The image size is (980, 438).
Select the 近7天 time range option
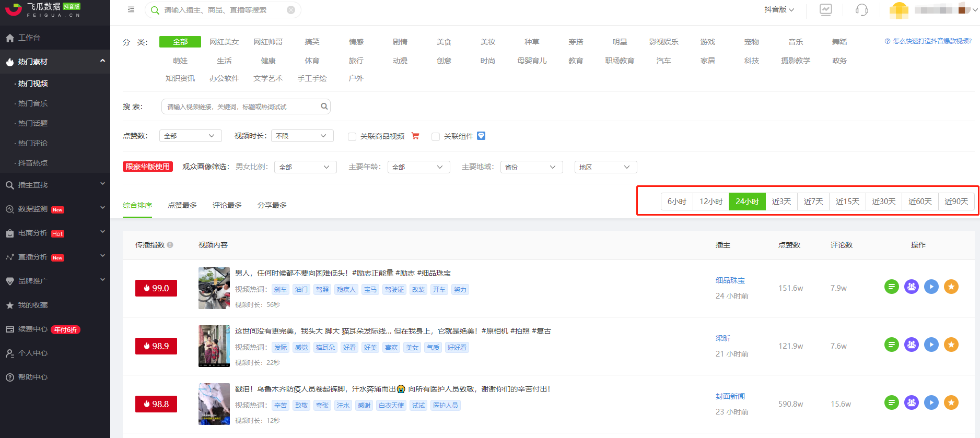click(813, 202)
